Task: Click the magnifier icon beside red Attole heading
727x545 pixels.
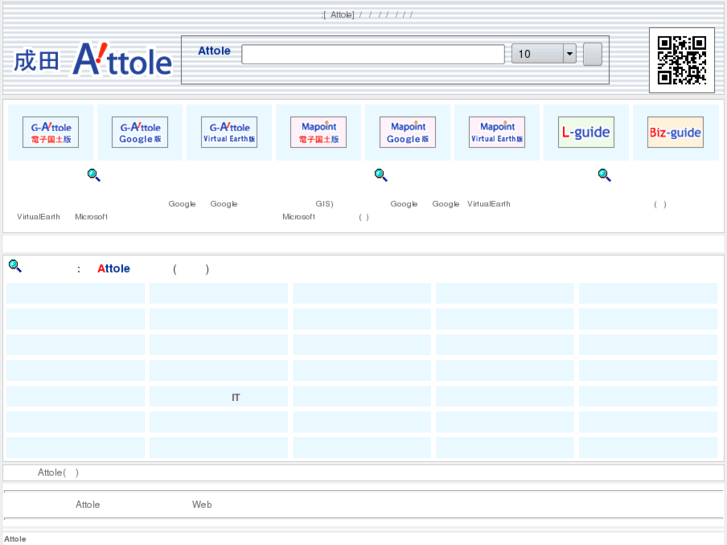Action: point(15,266)
